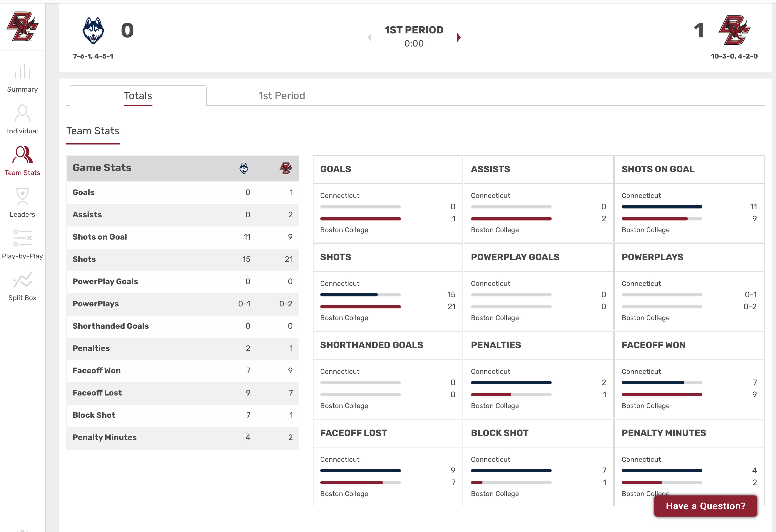Click the Penalty Minutes row label
The height and width of the screenshot is (532, 776).
(x=104, y=437)
